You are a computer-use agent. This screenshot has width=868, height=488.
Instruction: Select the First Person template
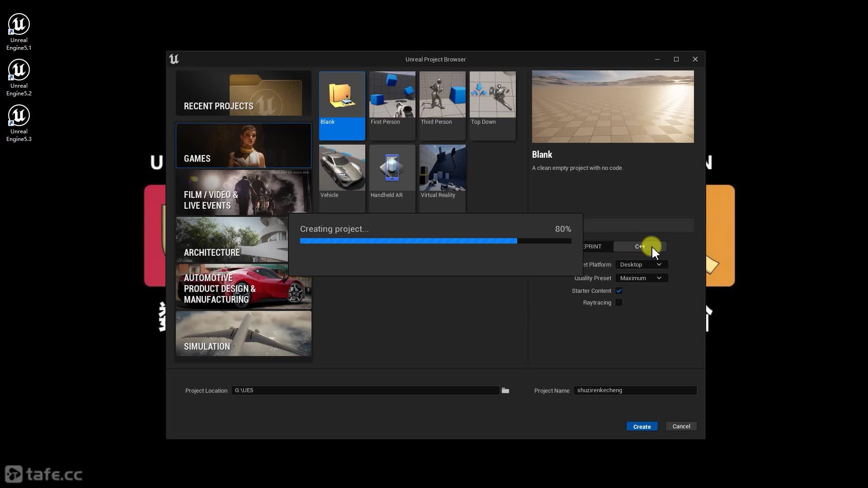click(x=392, y=106)
